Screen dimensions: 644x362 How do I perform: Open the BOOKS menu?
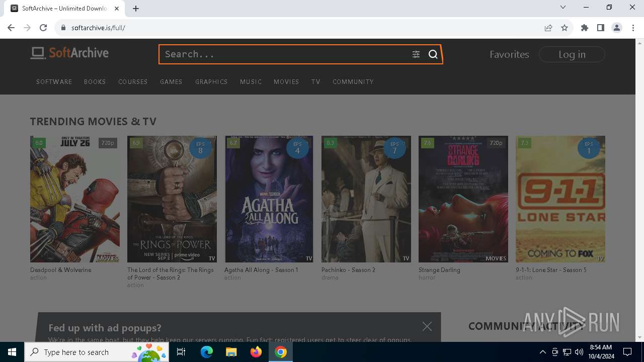95,81
